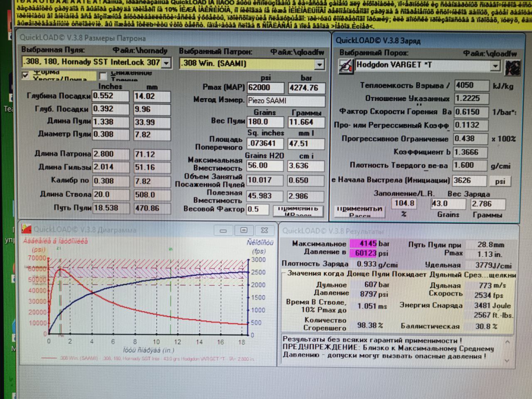Click the Apply button in the charge window
Viewport: 532px width, 399px height.
tap(360, 211)
